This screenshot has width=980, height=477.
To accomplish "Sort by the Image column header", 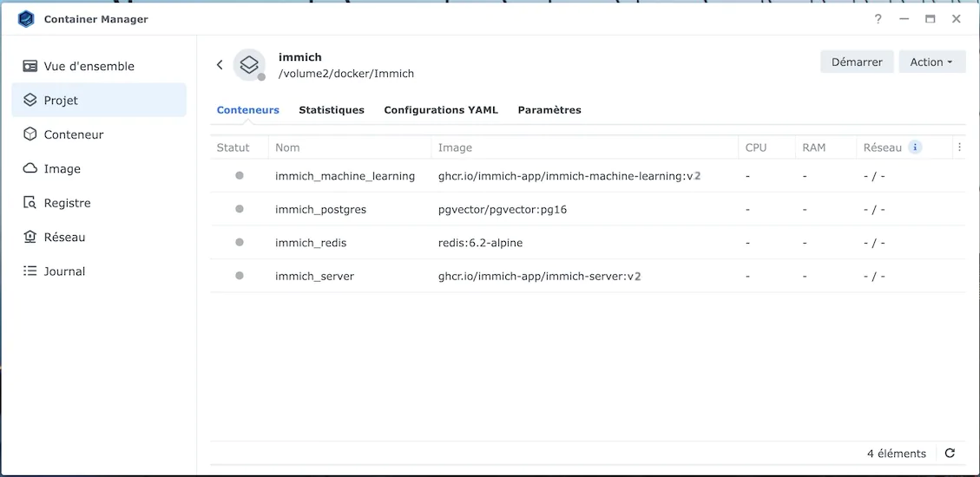I will click(x=455, y=147).
